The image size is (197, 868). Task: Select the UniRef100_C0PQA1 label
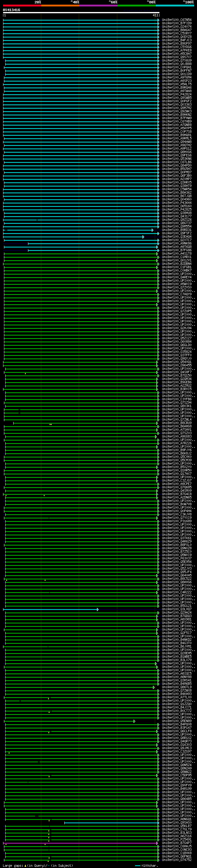[x=177, y=67]
